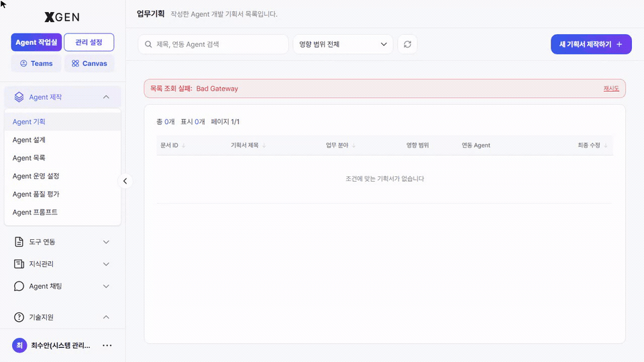Viewport: 644px width, 362px height.
Task: Click the XGEN logo
Action: [62, 17]
